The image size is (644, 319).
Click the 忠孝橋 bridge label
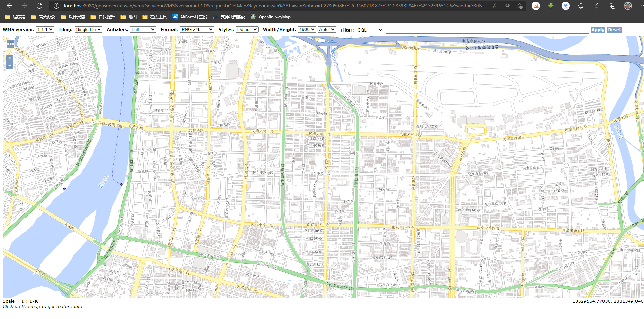[x=69, y=226]
